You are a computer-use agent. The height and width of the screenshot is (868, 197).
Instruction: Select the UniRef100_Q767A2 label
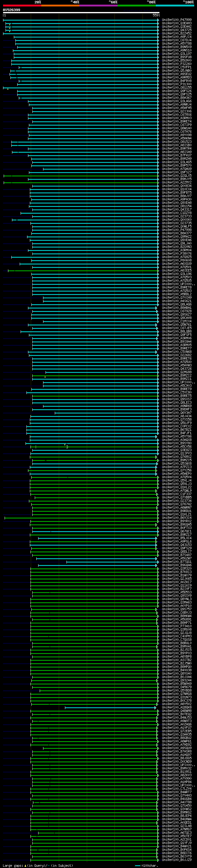coord(177,504)
